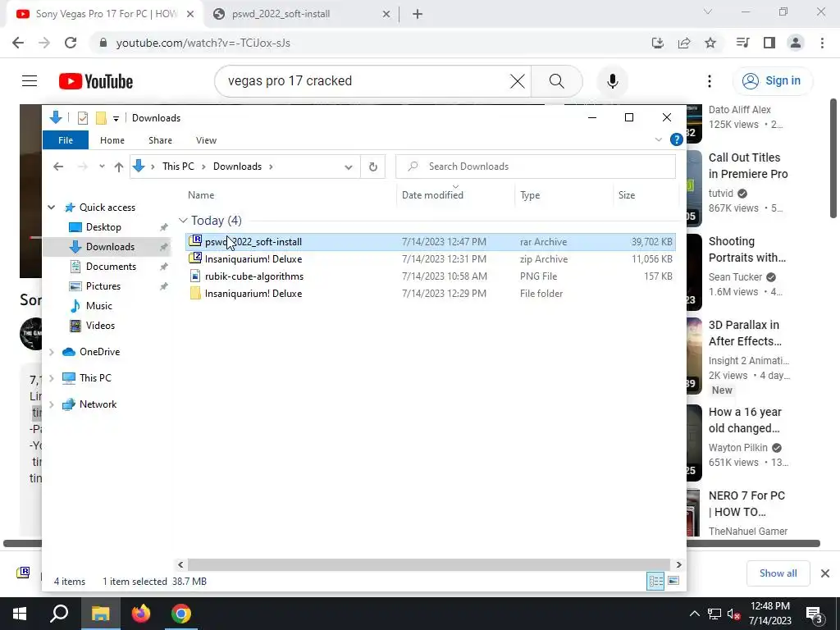Viewport: 840px width, 630px height.
Task: Open the Explorer Home ribbon tab
Action: click(x=112, y=140)
